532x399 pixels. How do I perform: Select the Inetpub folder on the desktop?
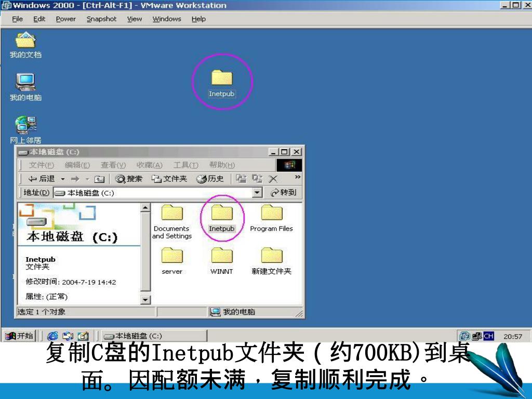click(222, 84)
